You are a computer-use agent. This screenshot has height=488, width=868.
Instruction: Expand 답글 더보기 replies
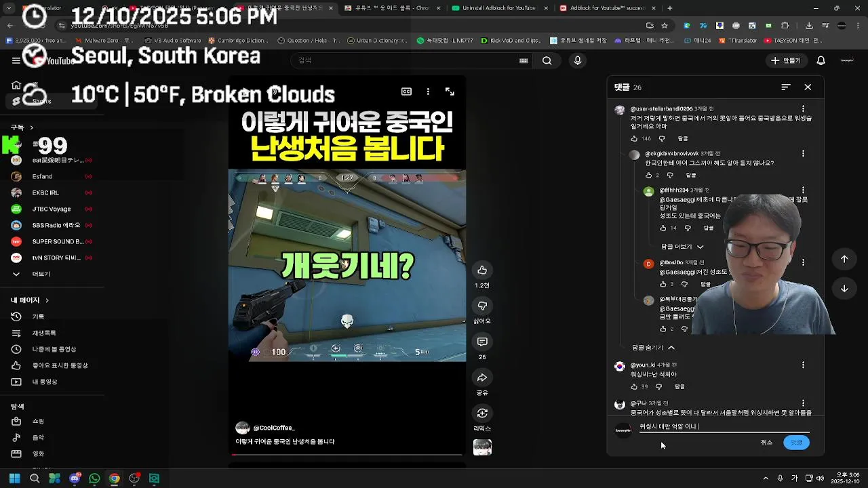(x=682, y=247)
